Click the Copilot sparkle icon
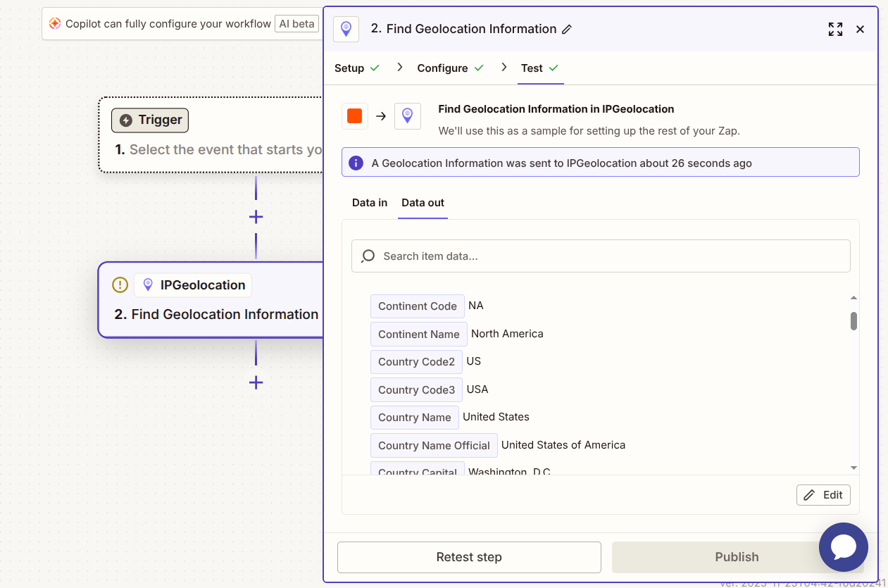The image size is (888, 588). (55, 24)
